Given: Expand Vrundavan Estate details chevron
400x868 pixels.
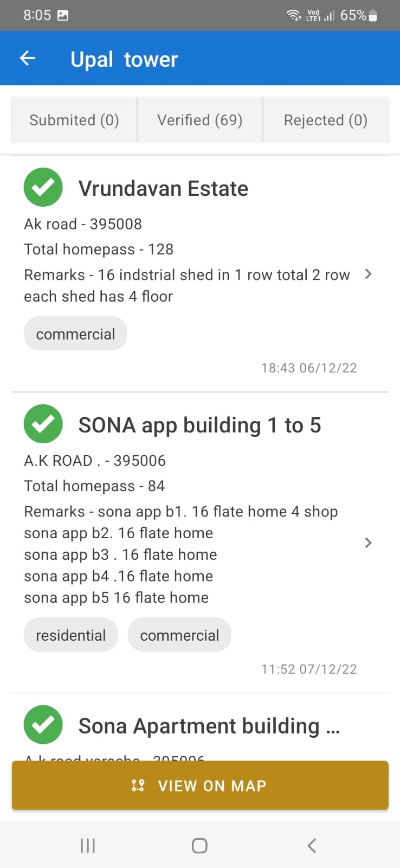Looking at the screenshot, I should tap(369, 274).
